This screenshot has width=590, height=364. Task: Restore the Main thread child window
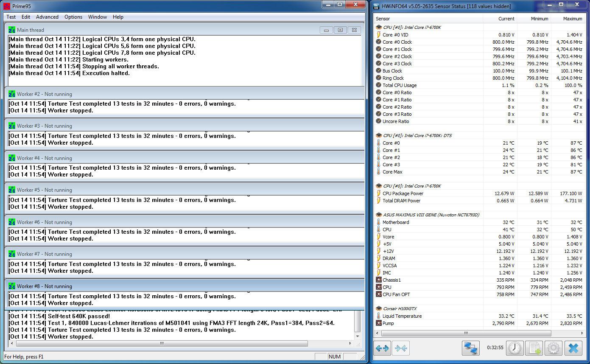pyautogui.click(x=340, y=30)
